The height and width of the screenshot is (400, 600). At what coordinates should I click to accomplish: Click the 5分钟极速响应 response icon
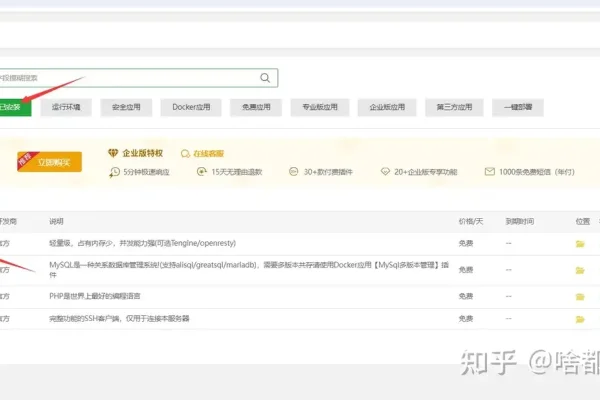114,172
